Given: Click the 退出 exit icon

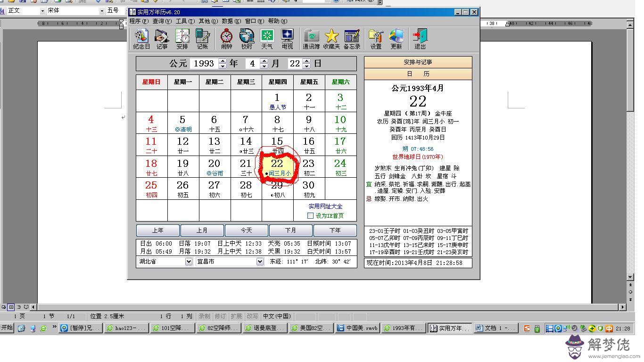Looking at the screenshot, I should (420, 39).
